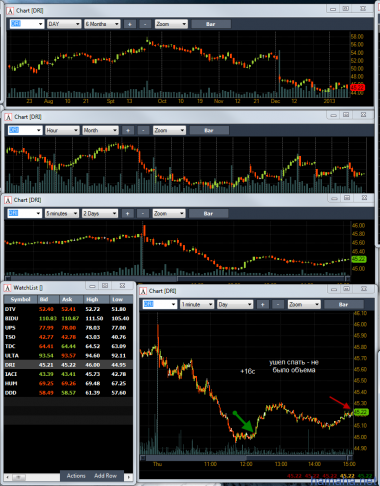Click the Bar button in the 1 minute chart
Image resolution: width=380 pixels, height=486 pixels.
coord(343,304)
